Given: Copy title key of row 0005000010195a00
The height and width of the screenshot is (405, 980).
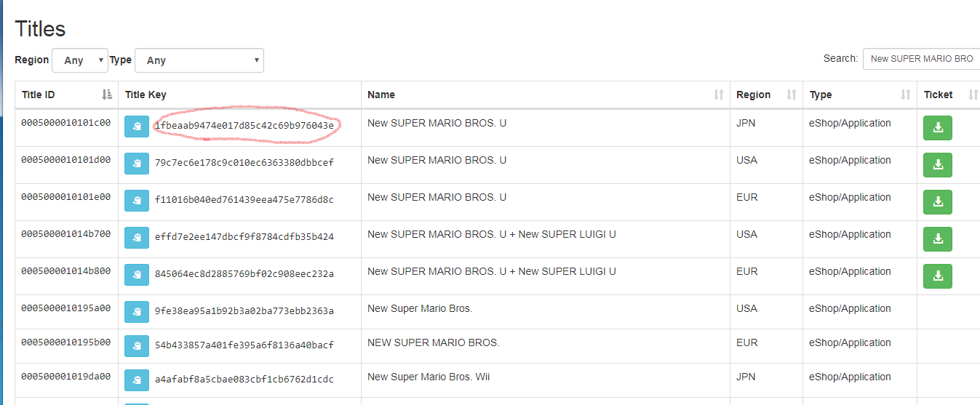Looking at the screenshot, I should [x=137, y=311].
